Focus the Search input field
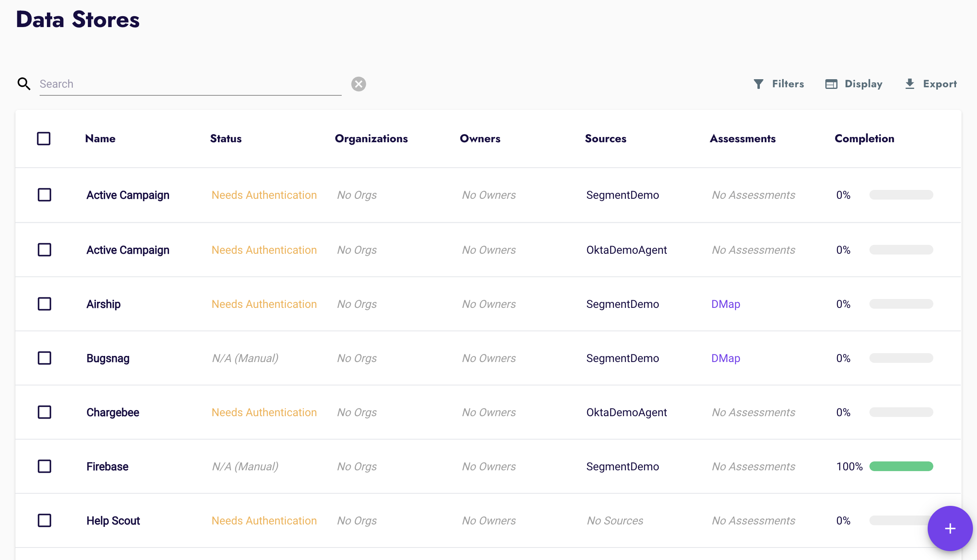 pyautogui.click(x=190, y=84)
